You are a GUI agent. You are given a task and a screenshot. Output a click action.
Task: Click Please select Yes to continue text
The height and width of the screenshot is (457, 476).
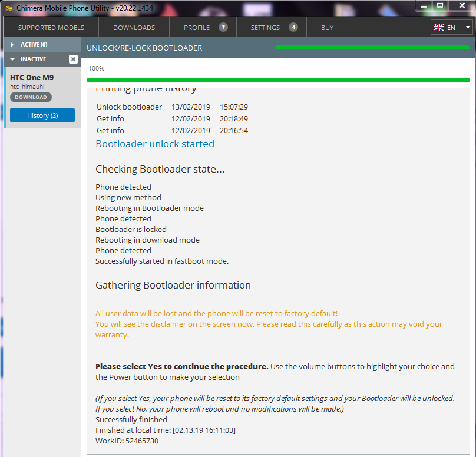[181, 366]
